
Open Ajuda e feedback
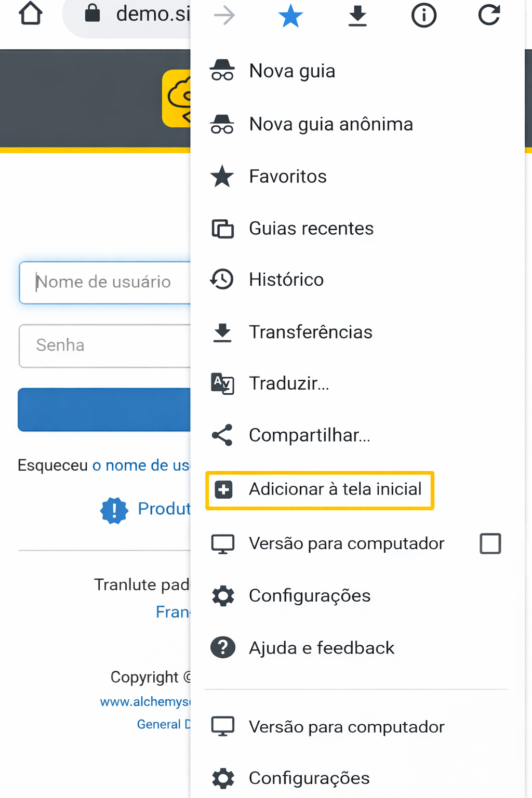(322, 648)
